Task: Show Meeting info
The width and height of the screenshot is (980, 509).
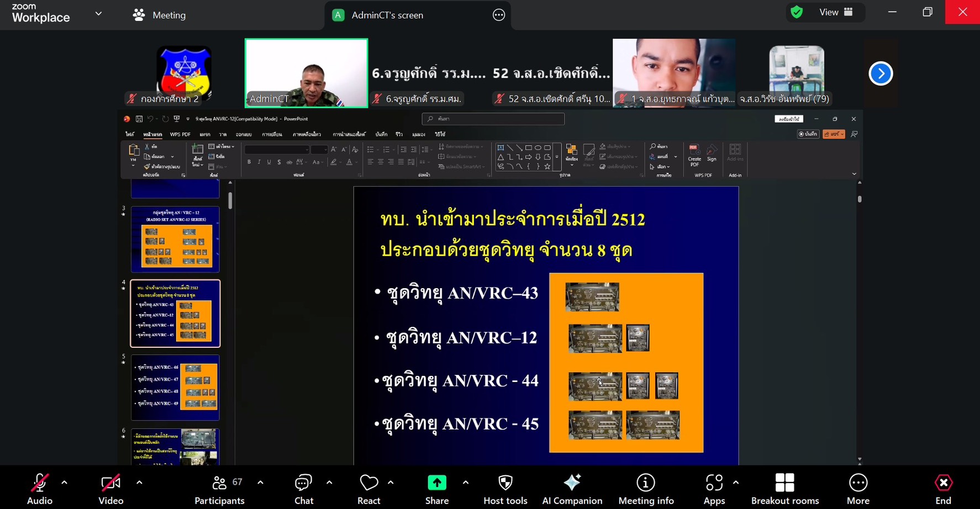Action: (646, 489)
